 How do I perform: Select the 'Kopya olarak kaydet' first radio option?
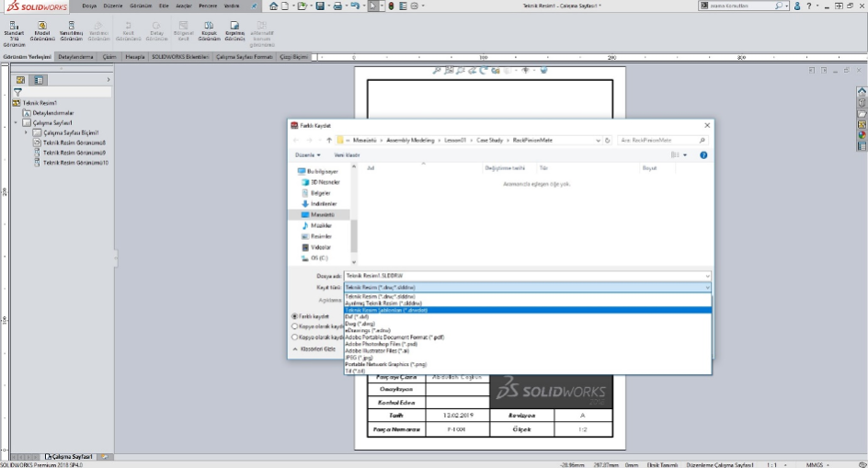coord(294,325)
